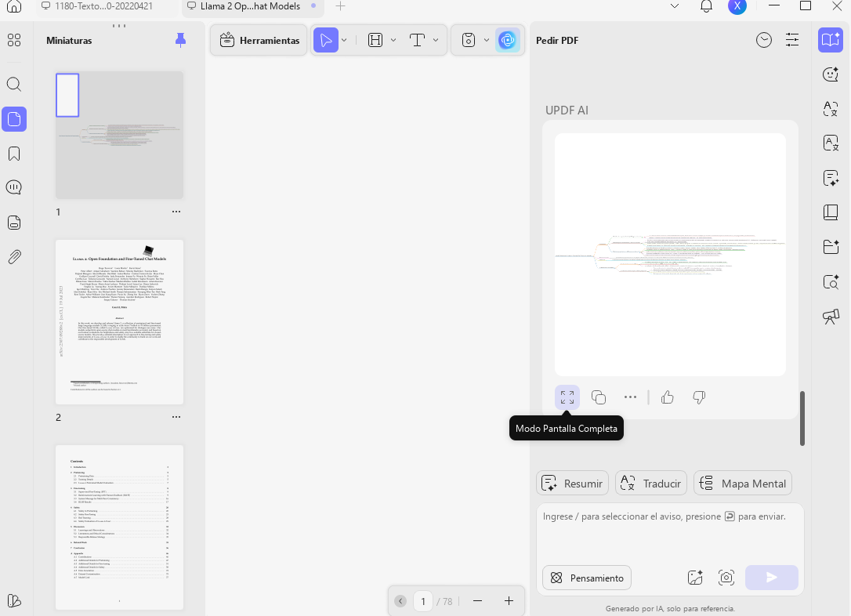
Task: Expand the text tool dropdown arrow
Action: [x=436, y=40]
